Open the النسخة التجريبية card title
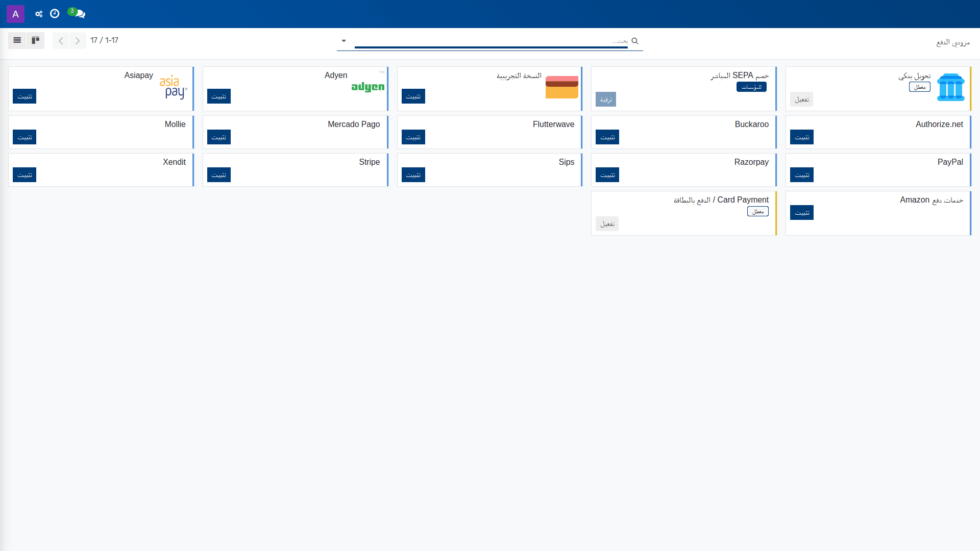Screen dimensions: 980x551 pyautogui.click(x=519, y=76)
